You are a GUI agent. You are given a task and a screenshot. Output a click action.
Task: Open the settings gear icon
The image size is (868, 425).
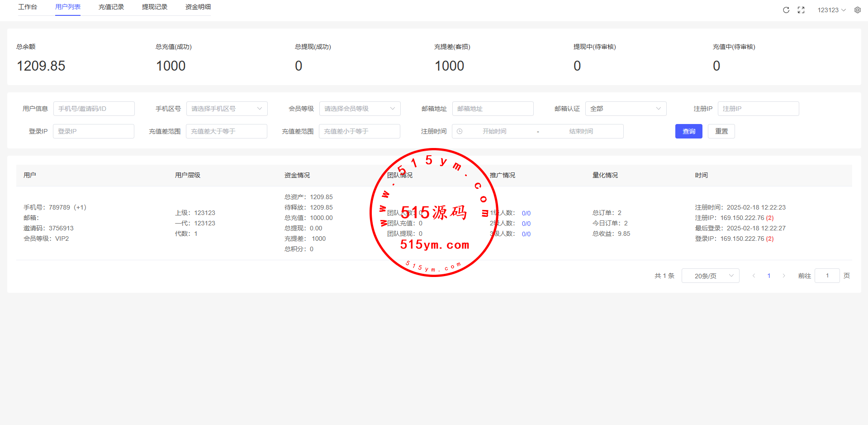tap(858, 10)
